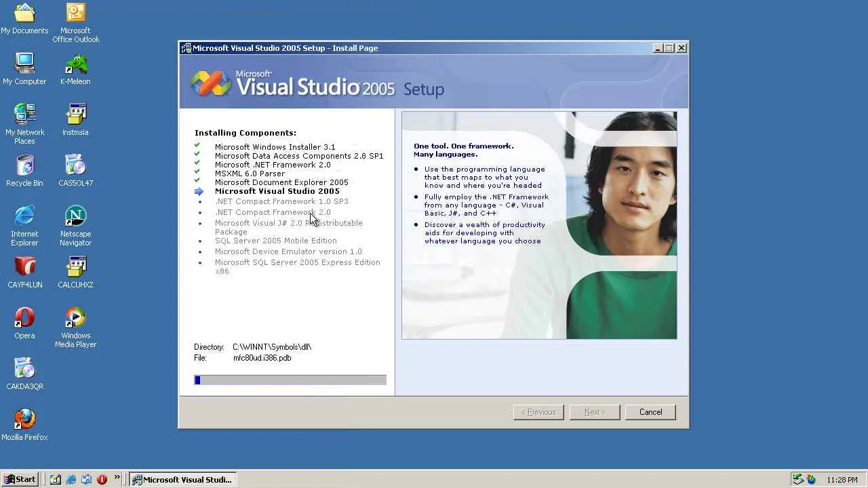This screenshot has width=868, height=488.
Task: Click '.NET Compact Framework 1.0 SP3' entry
Action: 281,201
